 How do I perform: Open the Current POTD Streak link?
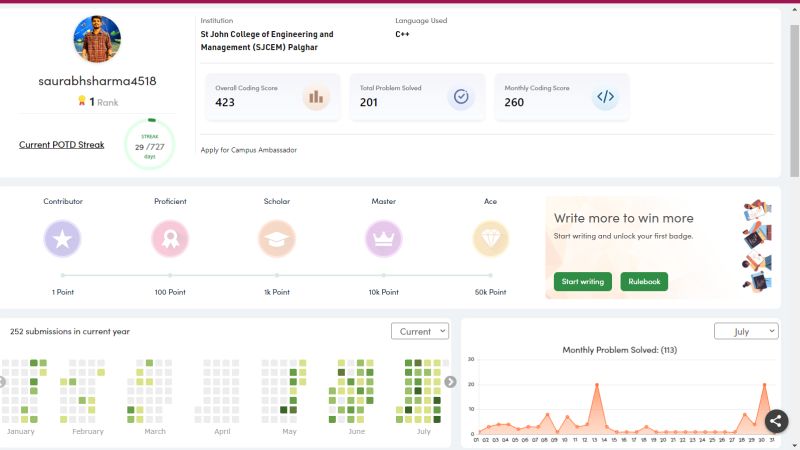(x=62, y=145)
